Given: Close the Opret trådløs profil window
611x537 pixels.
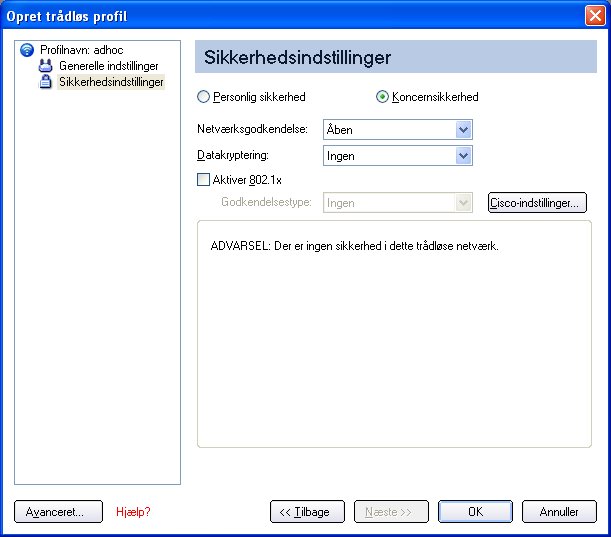Looking at the screenshot, I should coord(595,16).
